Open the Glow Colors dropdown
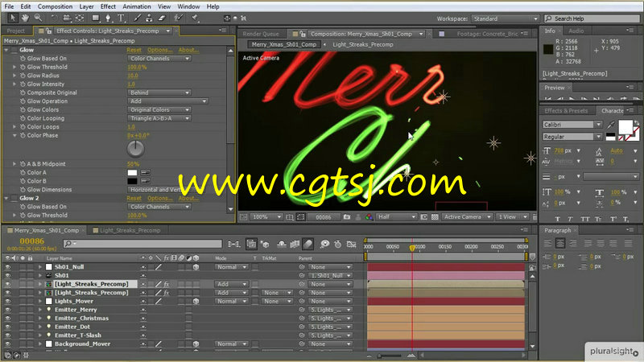Viewport: 644px width, 362px height. pyautogui.click(x=159, y=109)
